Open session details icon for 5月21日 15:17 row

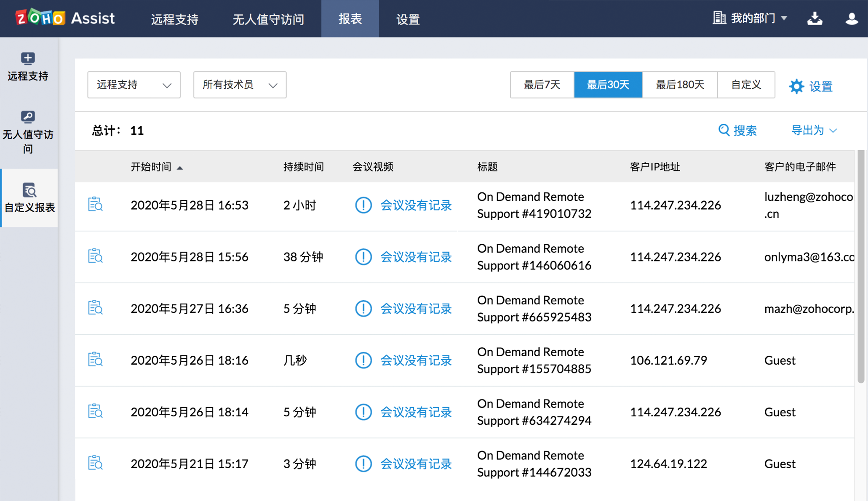pyautogui.click(x=95, y=463)
